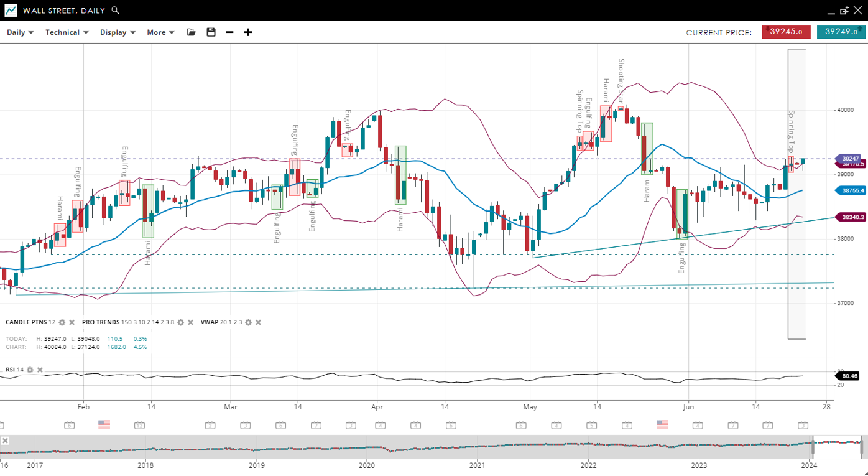Grab the left handle of timeline range slider
Image resolution: width=868 pixels, height=476 pixels.
click(x=813, y=448)
